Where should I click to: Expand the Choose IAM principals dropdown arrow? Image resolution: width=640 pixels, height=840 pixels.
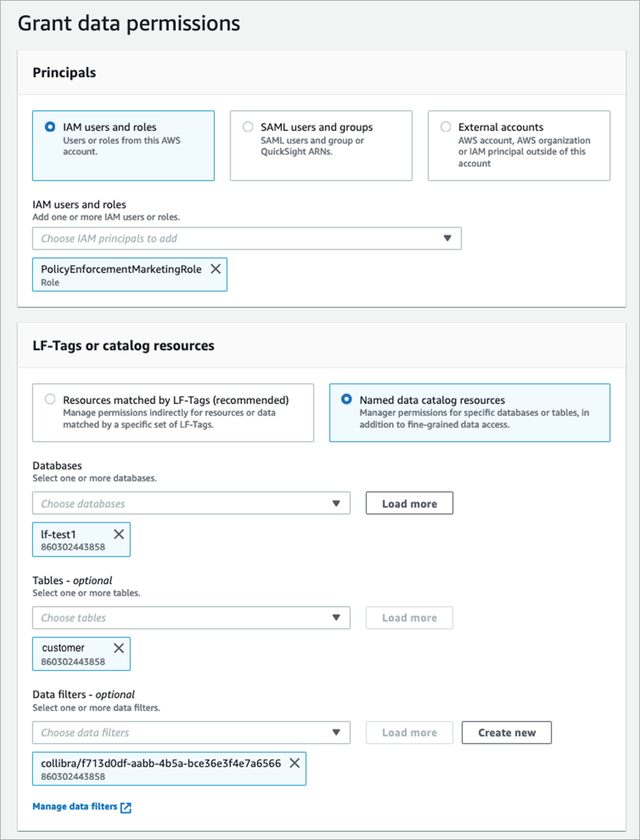[x=447, y=238]
